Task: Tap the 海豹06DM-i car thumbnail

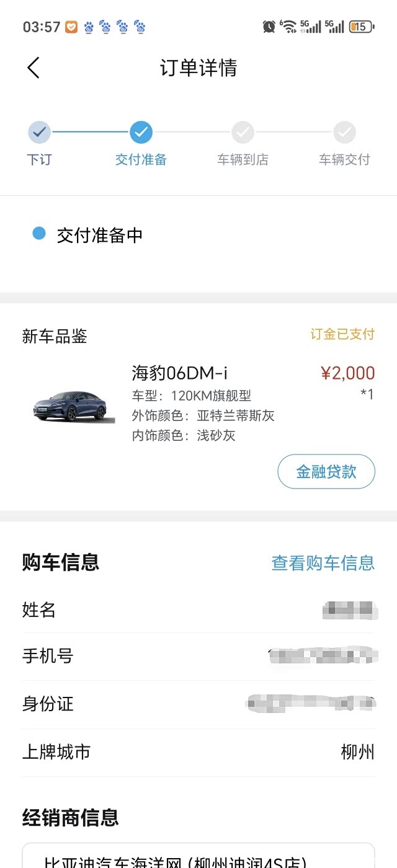Action: (x=74, y=406)
